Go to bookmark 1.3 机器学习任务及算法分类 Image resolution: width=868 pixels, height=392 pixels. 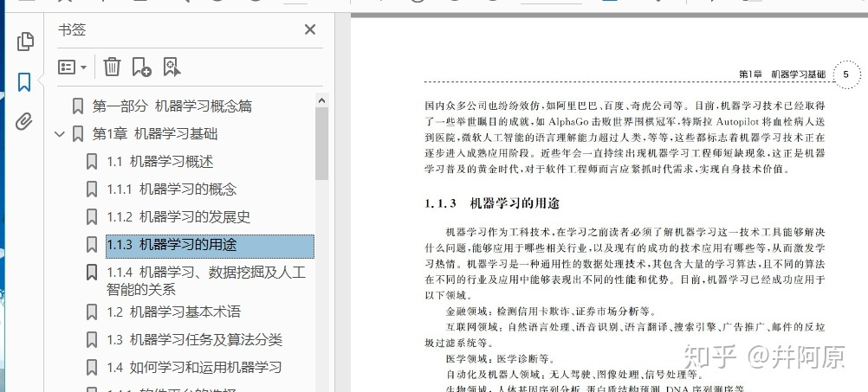tap(194, 339)
